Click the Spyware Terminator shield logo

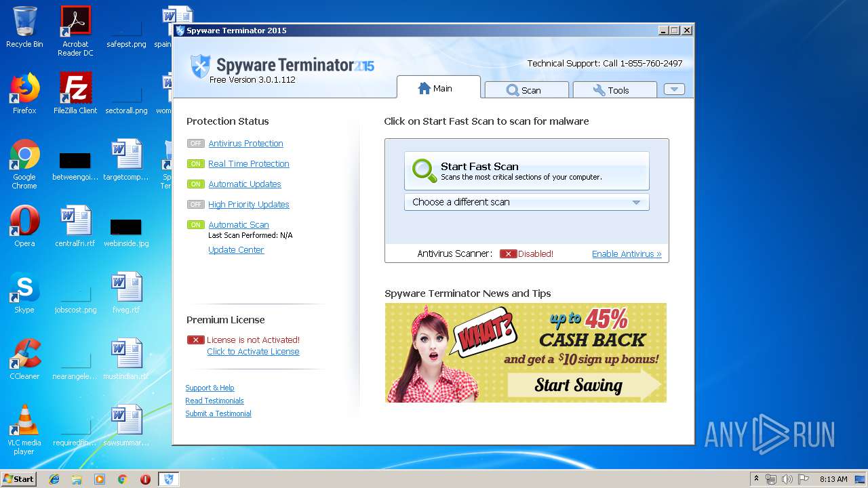201,67
